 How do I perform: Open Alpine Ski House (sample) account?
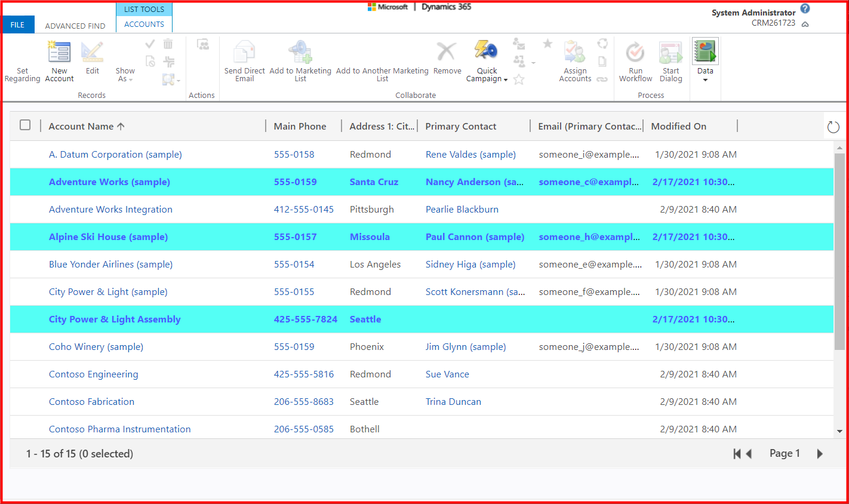(108, 236)
